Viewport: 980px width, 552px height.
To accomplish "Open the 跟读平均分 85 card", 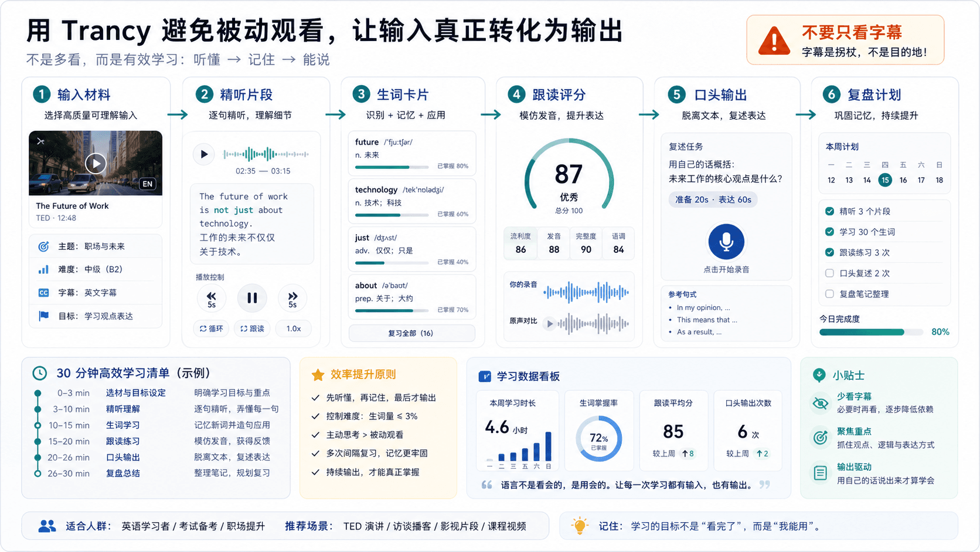I will point(673,430).
